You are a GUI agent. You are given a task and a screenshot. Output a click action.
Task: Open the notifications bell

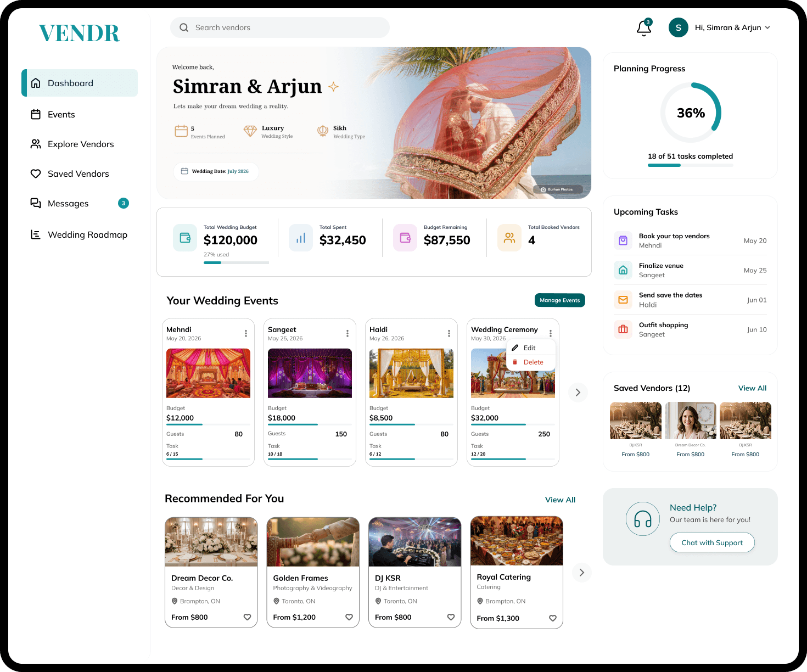click(644, 27)
